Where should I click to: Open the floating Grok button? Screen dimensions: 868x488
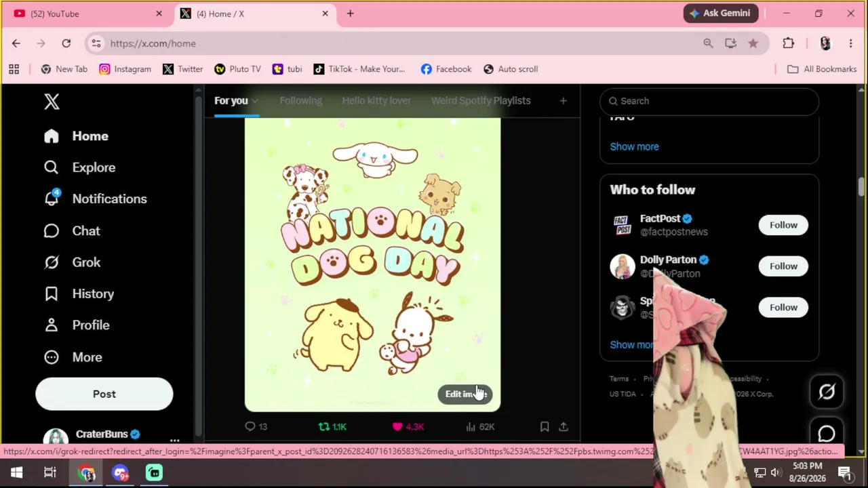coord(827,392)
